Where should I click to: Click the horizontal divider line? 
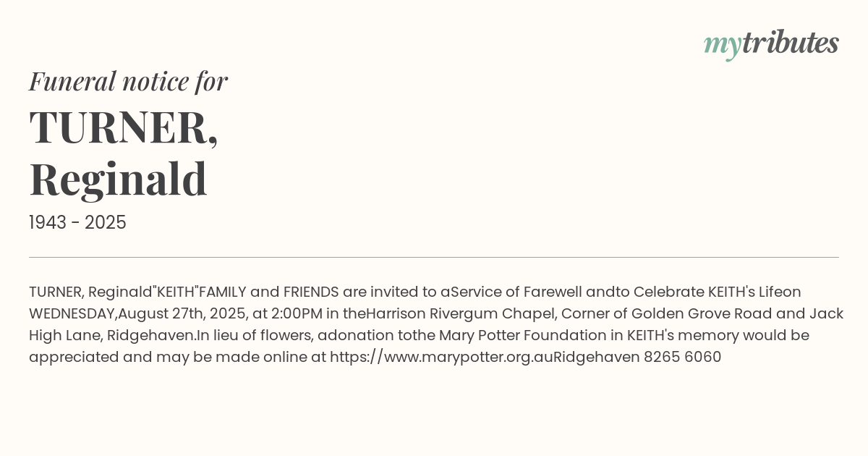(x=434, y=257)
